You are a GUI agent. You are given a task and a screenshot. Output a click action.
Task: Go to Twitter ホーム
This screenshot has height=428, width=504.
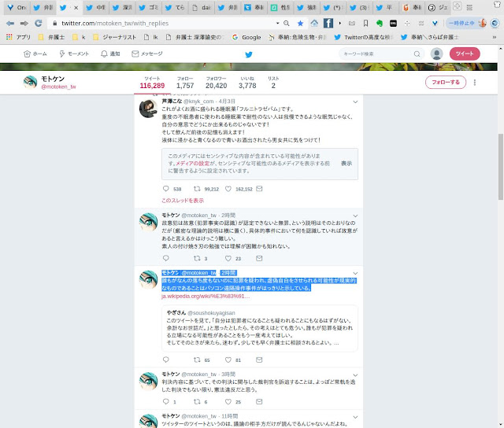point(35,54)
